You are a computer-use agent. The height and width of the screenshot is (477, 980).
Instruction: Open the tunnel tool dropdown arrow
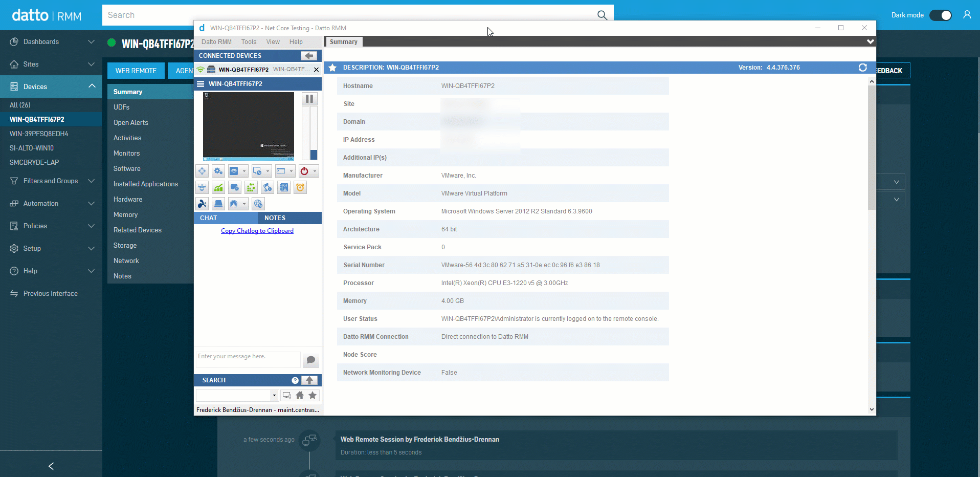coord(244,204)
